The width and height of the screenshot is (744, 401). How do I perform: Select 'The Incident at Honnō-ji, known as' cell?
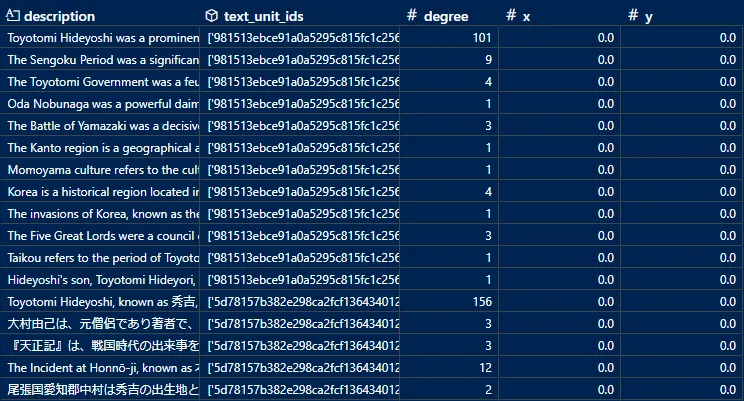100,368
